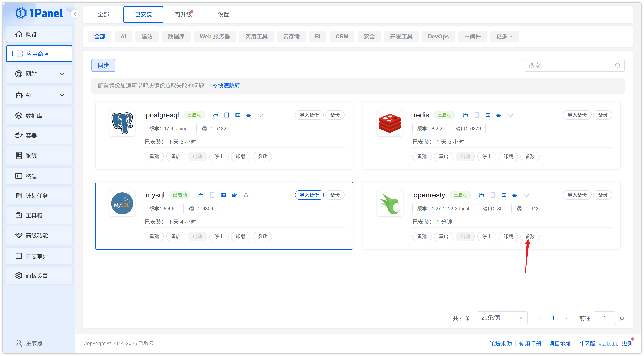Image resolution: width=644 pixels, height=356 pixels.
Task: Click the 同步 sync button
Action: 103,65
